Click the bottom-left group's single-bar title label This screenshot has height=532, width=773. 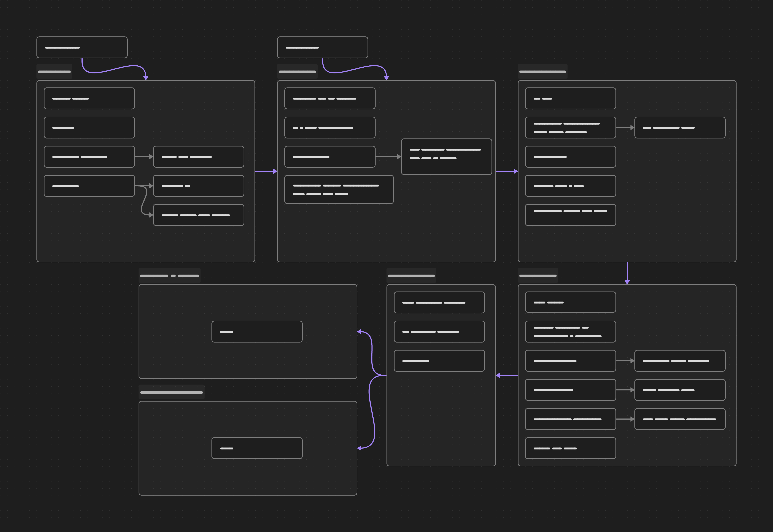[x=171, y=392]
